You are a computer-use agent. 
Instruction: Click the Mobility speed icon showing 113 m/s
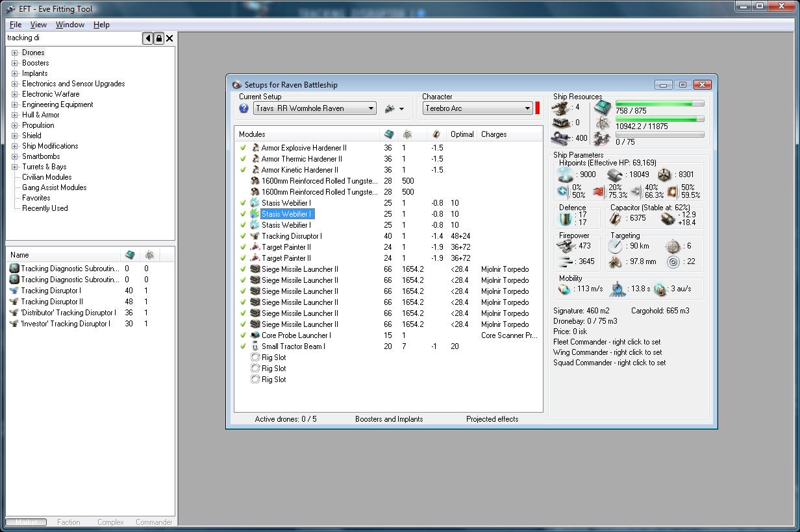(564, 289)
